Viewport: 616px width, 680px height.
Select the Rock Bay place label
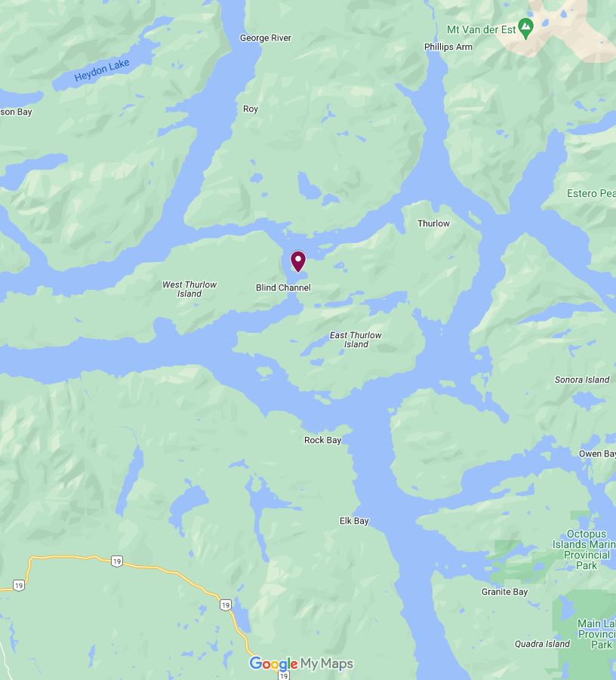(x=323, y=440)
